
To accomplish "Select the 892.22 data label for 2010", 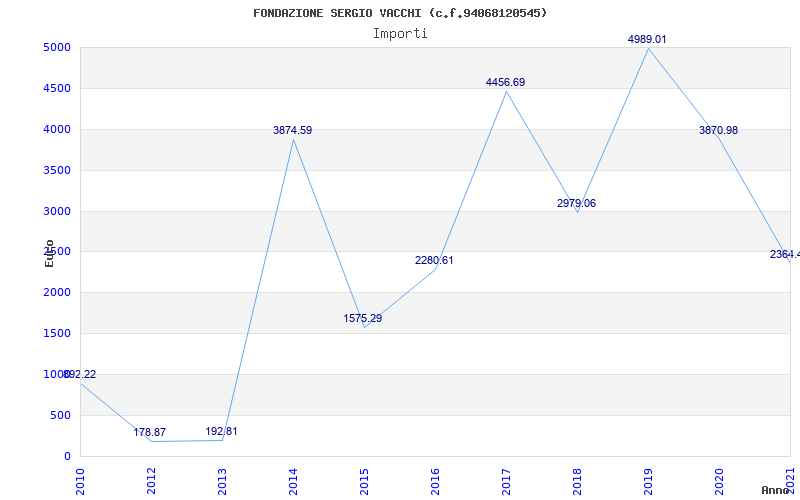I will pyautogui.click(x=80, y=374).
